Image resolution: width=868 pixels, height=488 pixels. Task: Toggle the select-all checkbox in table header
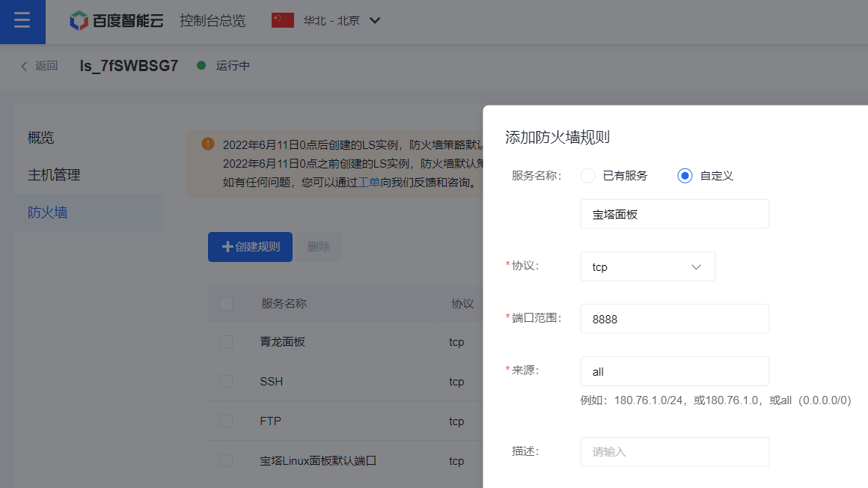[226, 304]
